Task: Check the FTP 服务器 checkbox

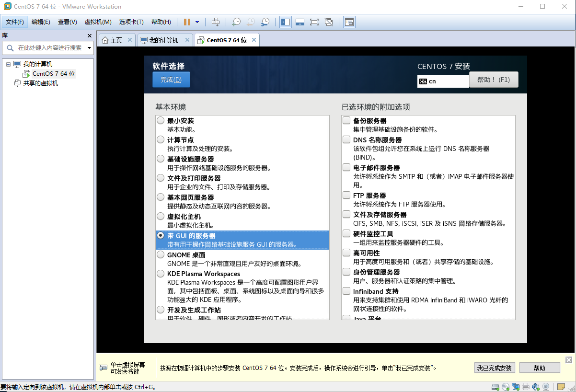Action: click(346, 196)
